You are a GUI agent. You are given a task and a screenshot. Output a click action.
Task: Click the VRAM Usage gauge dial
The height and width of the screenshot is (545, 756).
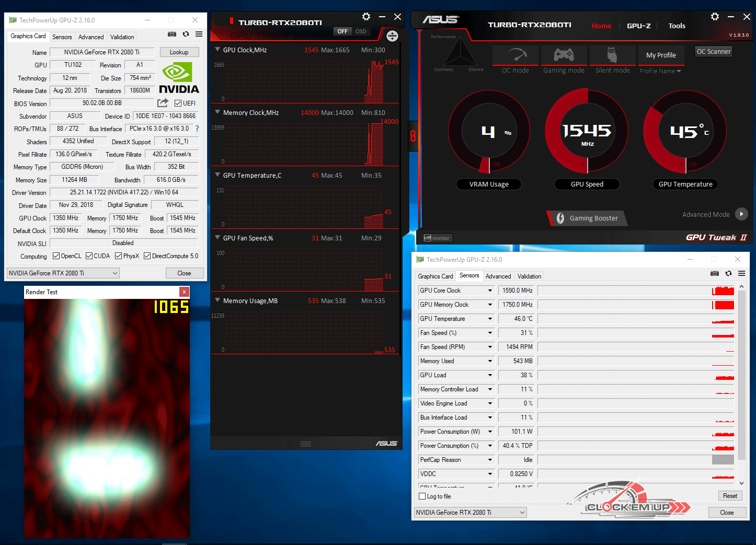[x=489, y=131]
